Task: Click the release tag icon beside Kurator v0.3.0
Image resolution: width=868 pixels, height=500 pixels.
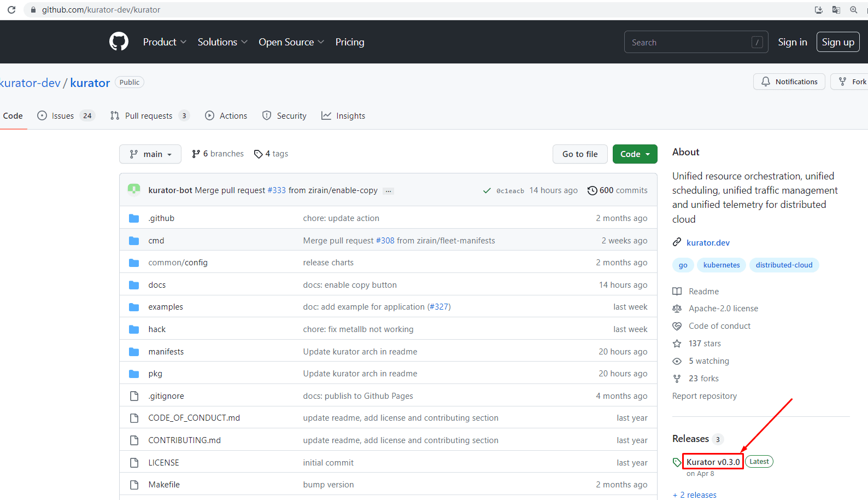Action: click(677, 462)
